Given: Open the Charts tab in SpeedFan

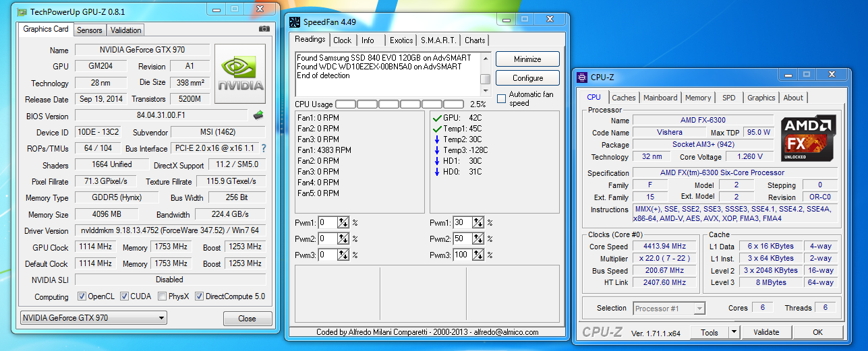Looking at the screenshot, I should point(475,40).
